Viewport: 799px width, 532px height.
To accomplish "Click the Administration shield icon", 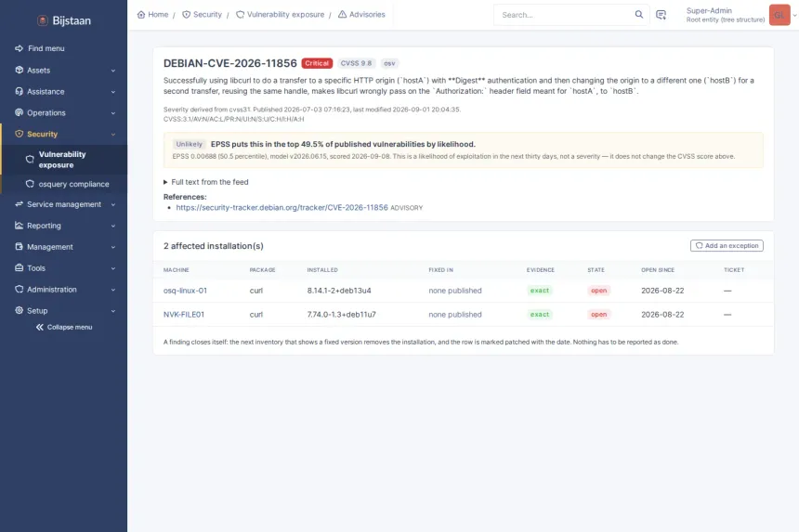I will tap(19, 289).
